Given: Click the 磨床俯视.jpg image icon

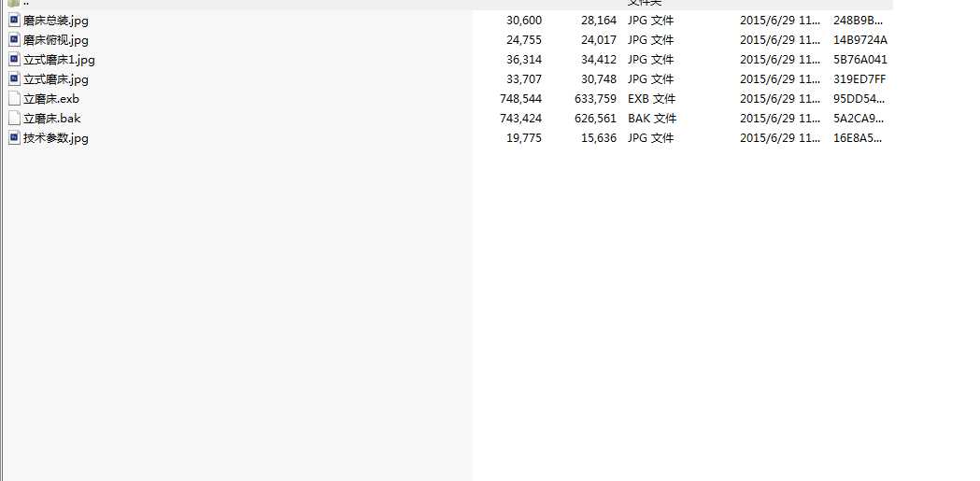Looking at the screenshot, I should click(14, 39).
